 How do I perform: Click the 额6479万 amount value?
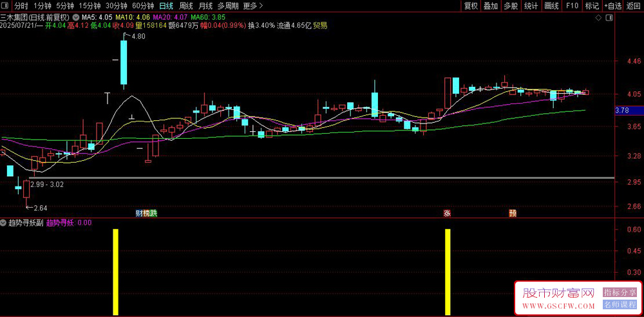(184, 26)
